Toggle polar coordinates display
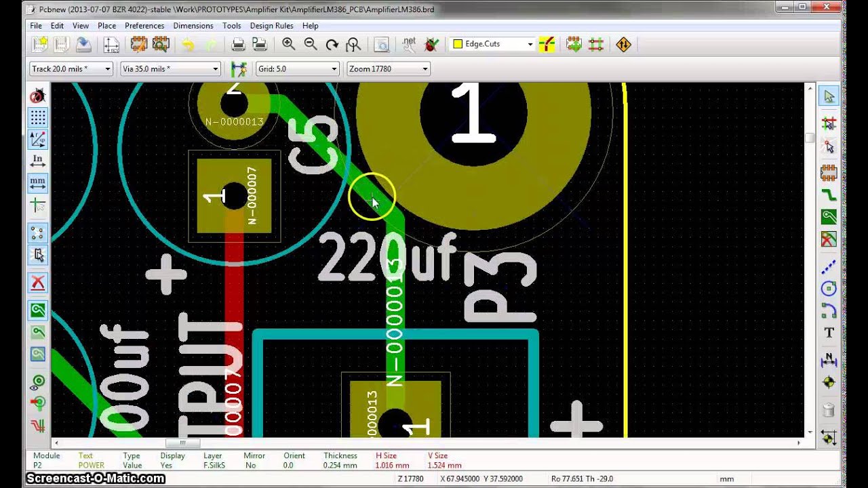 coord(38,140)
